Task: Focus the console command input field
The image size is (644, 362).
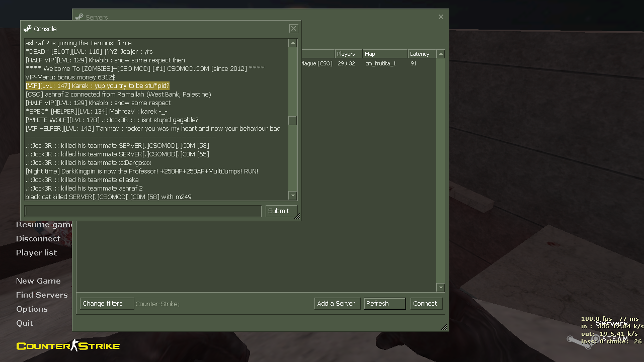Action: coord(143,211)
